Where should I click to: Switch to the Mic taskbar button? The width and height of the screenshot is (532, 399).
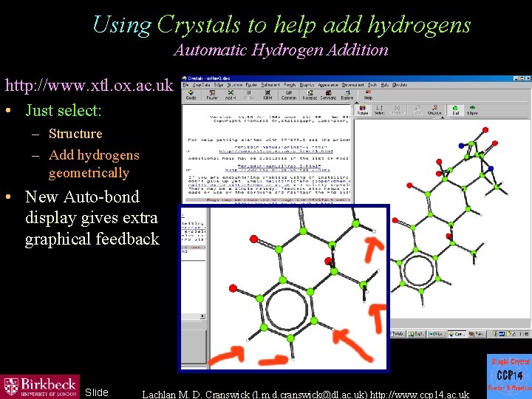(437, 334)
